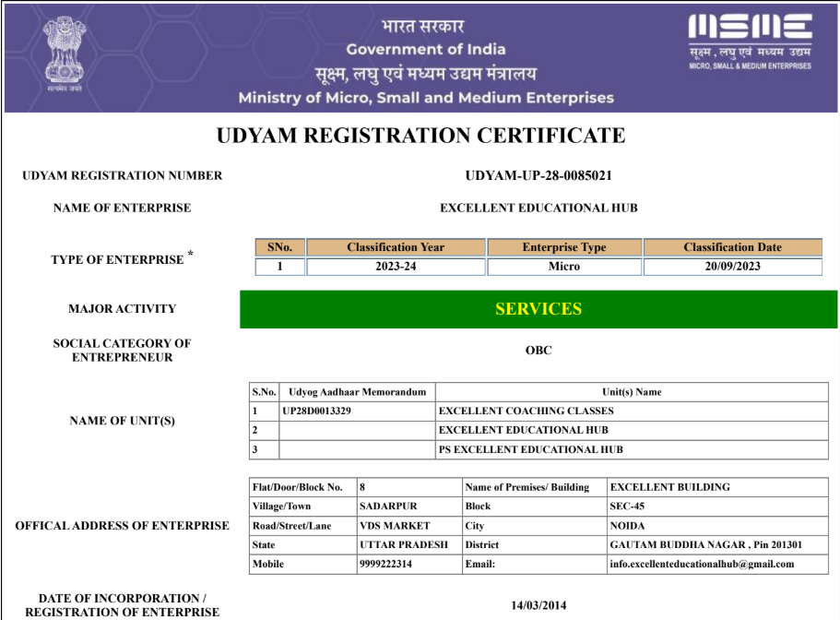
Task: Select the 2023-24 classification year cell
Action: click(x=396, y=267)
